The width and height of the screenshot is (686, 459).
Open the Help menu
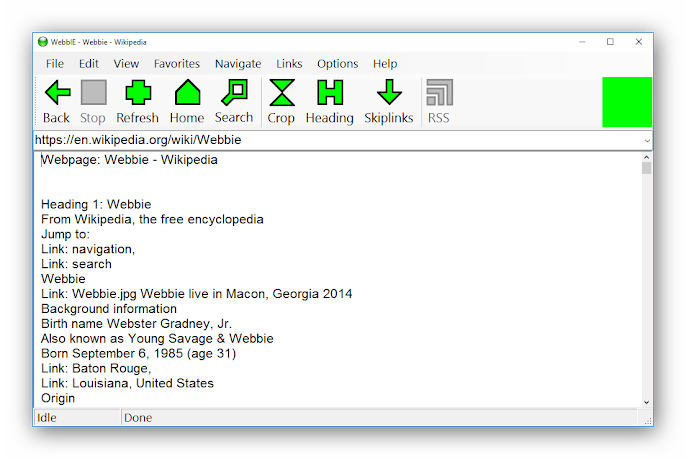pyautogui.click(x=385, y=64)
